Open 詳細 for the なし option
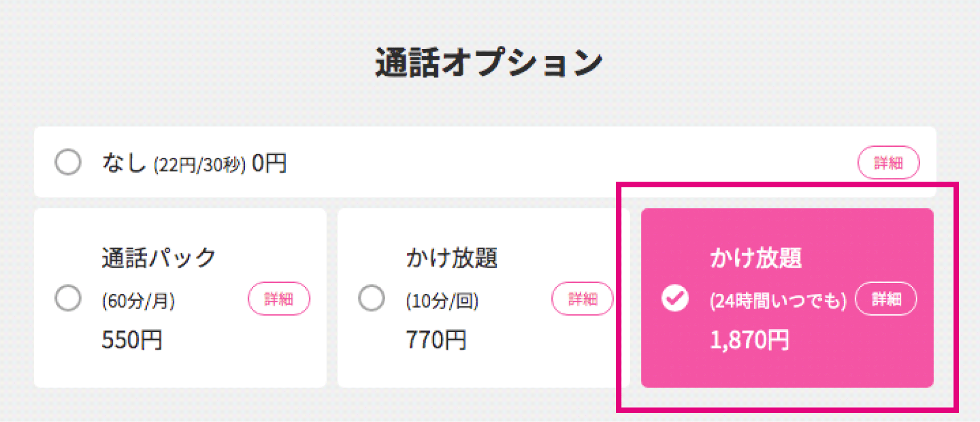This screenshot has height=422, width=980. 888,163
